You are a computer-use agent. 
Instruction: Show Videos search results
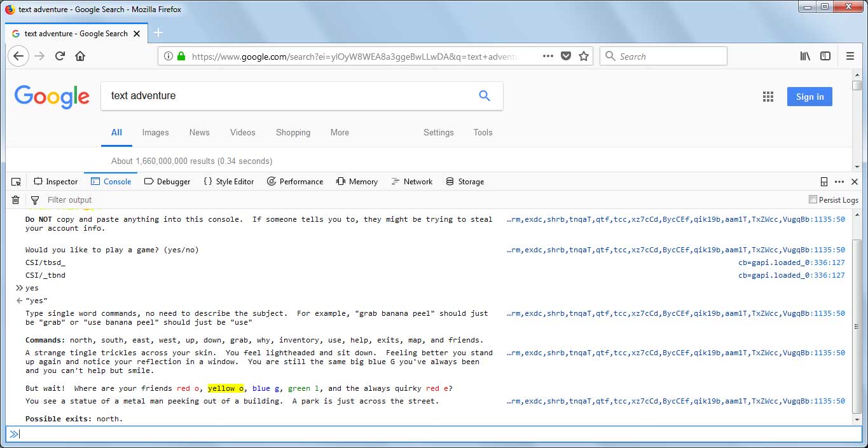pos(243,132)
